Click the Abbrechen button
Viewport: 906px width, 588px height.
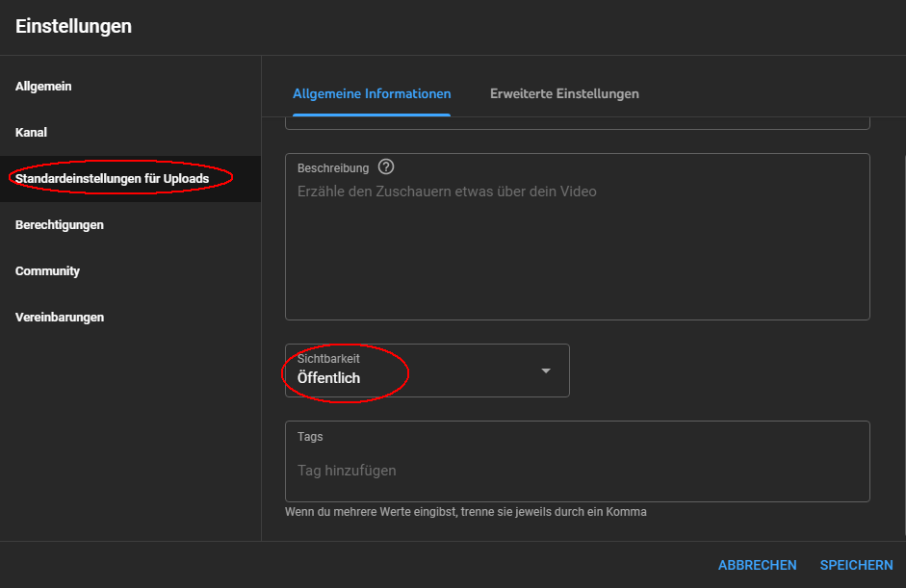coord(757,566)
